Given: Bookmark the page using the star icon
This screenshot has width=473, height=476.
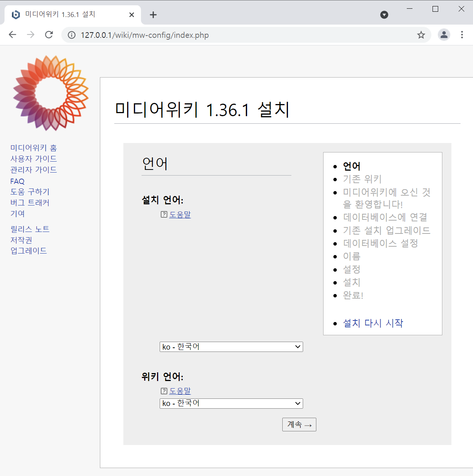Looking at the screenshot, I should point(421,35).
